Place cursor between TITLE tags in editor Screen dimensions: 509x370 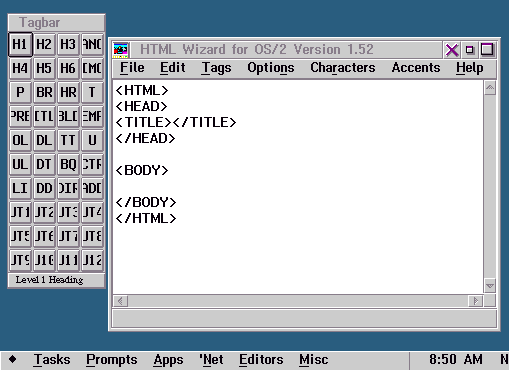[172, 122]
